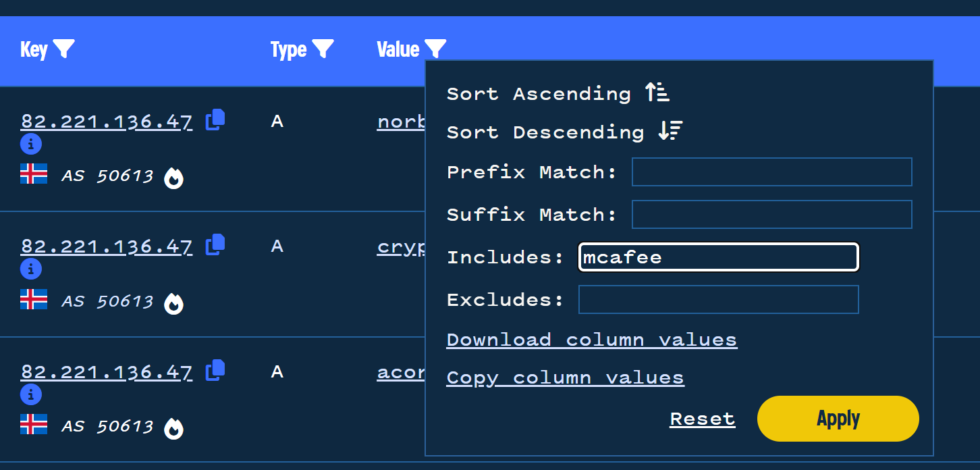The height and width of the screenshot is (470, 980).
Task: Click the Sort Descending arrow icon
Action: pyautogui.click(x=670, y=131)
